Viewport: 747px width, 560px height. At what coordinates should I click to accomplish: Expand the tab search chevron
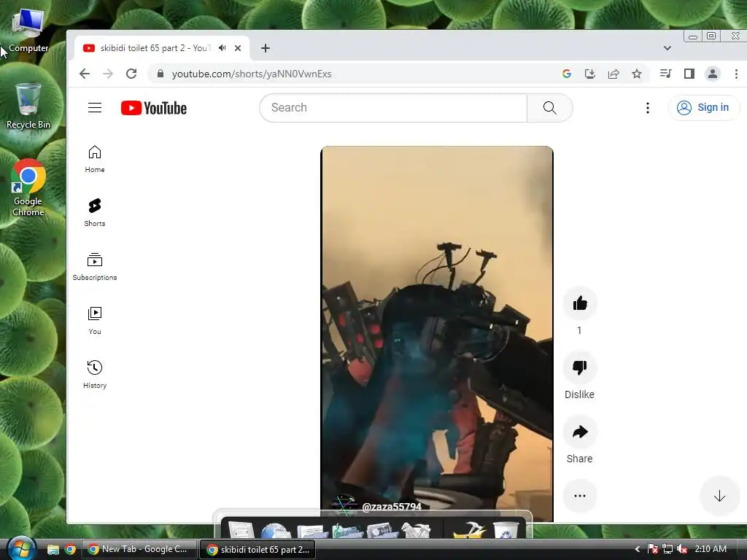[667, 47]
